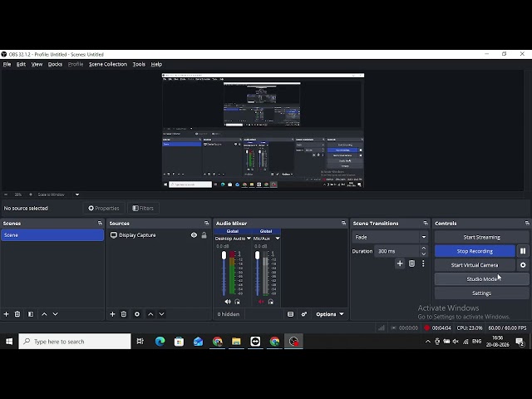Toggle Mic/Aux monitoring headphone icon
Image resolution: width=532 pixels, height=399 pixels.
(x=271, y=302)
